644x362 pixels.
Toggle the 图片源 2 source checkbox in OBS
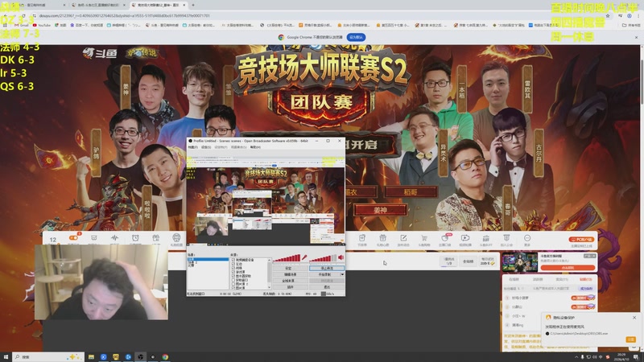coord(233,284)
